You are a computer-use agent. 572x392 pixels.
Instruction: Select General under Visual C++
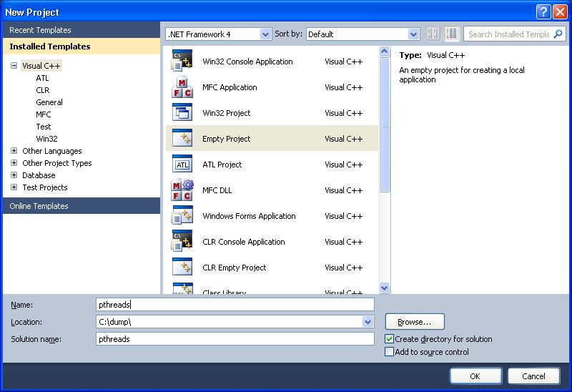[49, 102]
